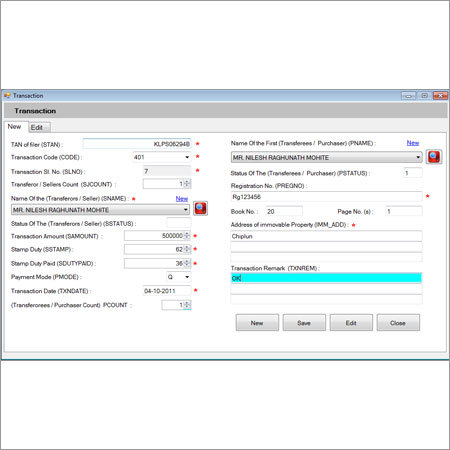Select the New tab
450x450 pixels.
[14, 127]
